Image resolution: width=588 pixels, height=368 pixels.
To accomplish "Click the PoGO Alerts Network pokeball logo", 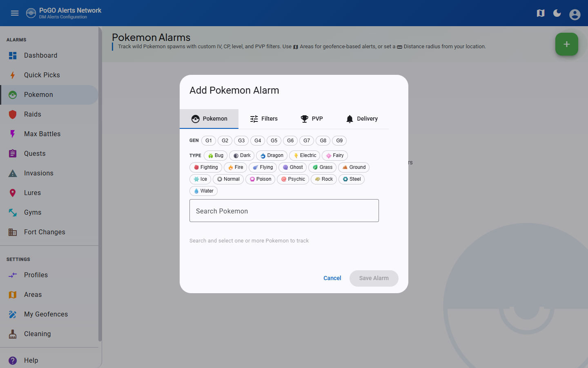I will click(x=31, y=13).
